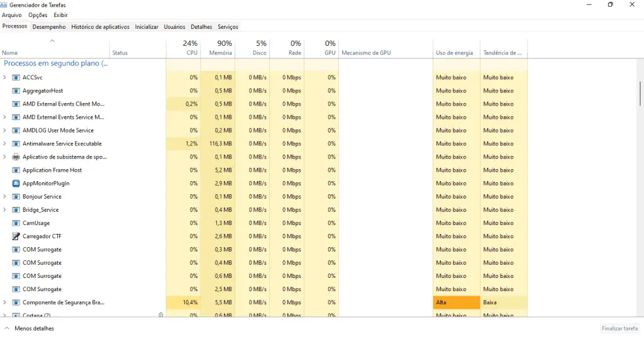The image size is (644, 337).
Task: Switch to the Desempenho tab
Action: (49, 26)
